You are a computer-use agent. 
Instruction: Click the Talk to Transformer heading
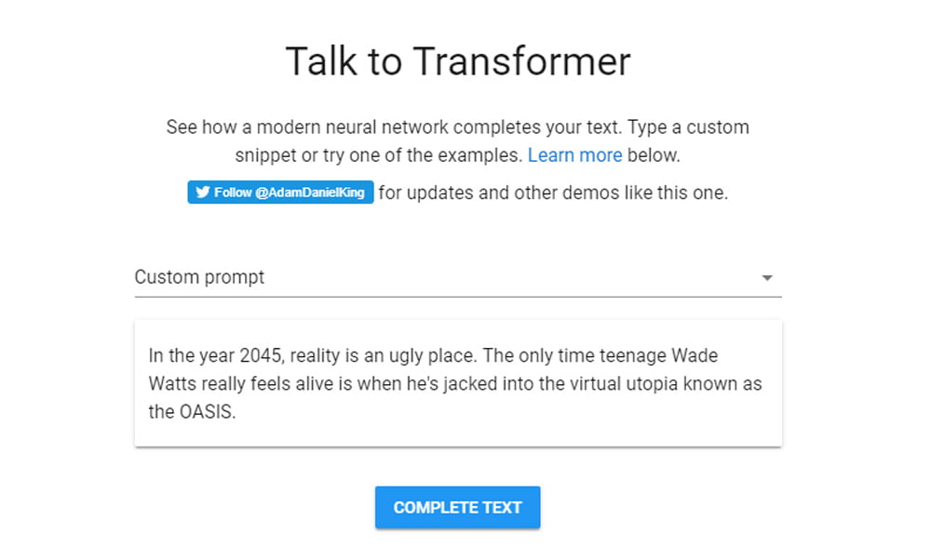(457, 61)
